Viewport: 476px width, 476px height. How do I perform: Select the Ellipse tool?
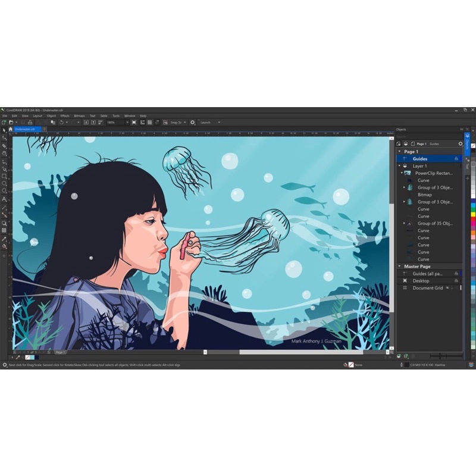[x=4, y=183]
